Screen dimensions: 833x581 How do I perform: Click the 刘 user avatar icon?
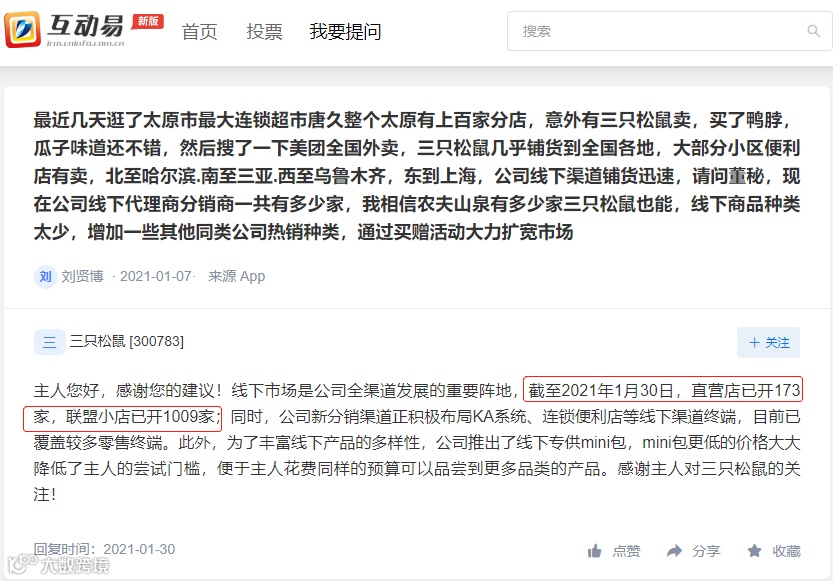coord(46,277)
